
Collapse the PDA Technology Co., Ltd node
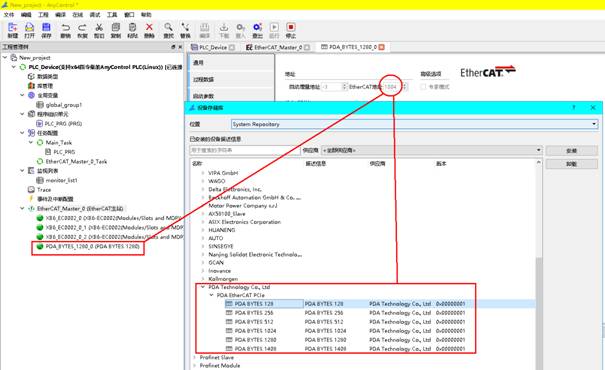coord(203,287)
